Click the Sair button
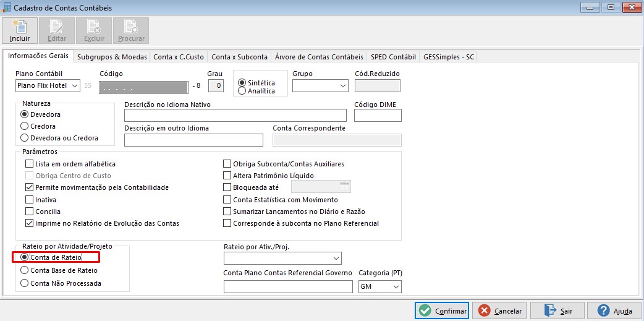 click(557, 310)
